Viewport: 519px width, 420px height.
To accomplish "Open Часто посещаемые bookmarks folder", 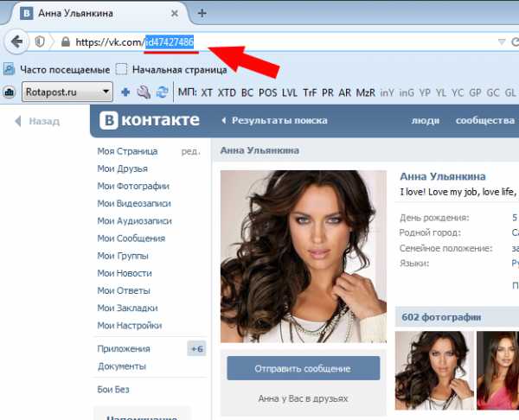I will (x=56, y=70).
